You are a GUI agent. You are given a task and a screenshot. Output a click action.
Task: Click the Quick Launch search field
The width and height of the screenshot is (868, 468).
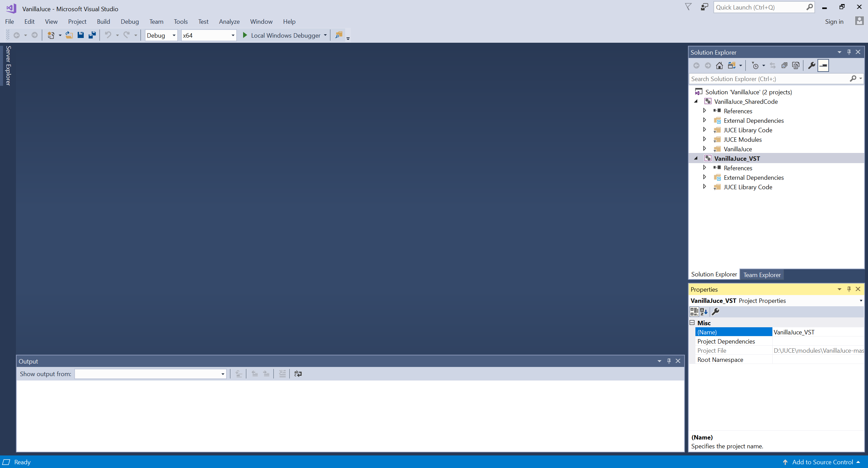(759, 7)
